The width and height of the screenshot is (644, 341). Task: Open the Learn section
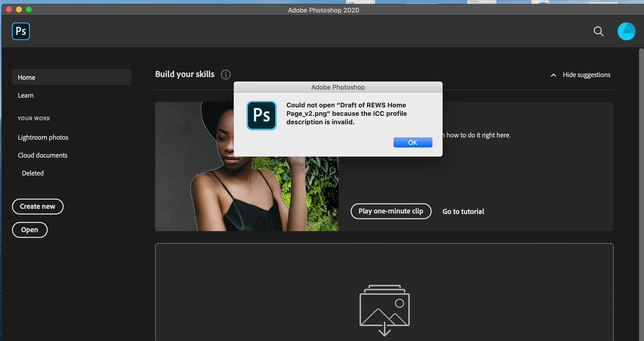coord(26,95)
